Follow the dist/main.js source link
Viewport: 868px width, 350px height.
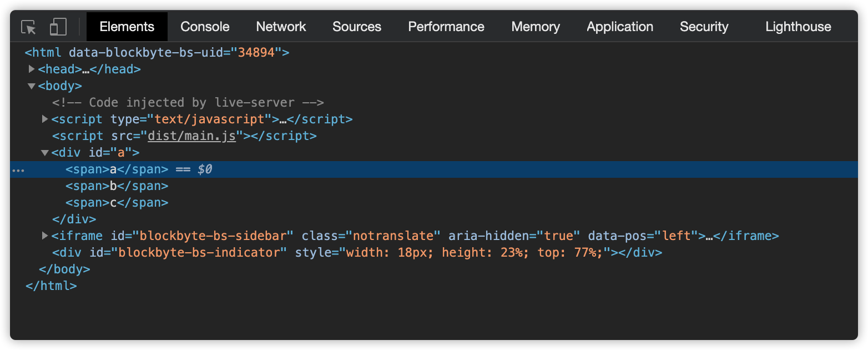191,136
